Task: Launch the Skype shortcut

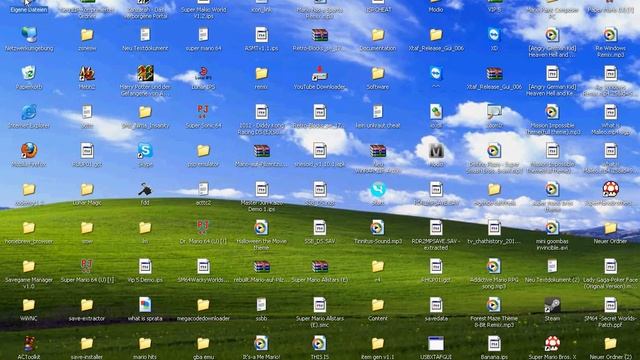Action: pyautogui.click(x=145, y=151)
